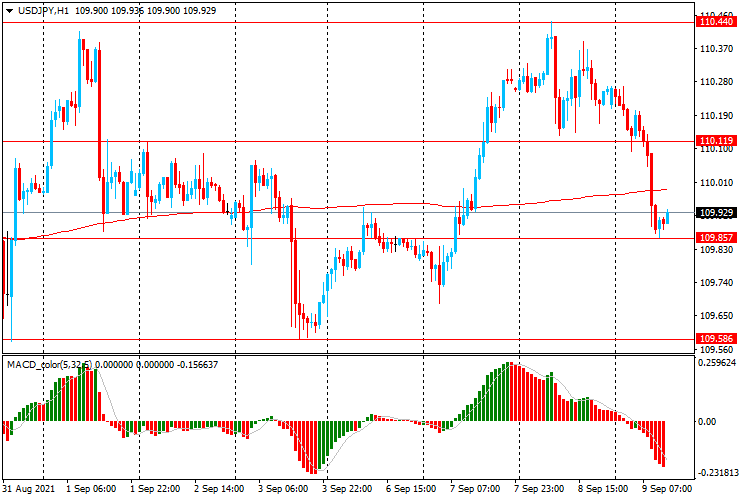This screenshot has width=740, height=500.
Task: Click the current price tag 109.929
Action: pyautogui.click(x=716, y=213)
